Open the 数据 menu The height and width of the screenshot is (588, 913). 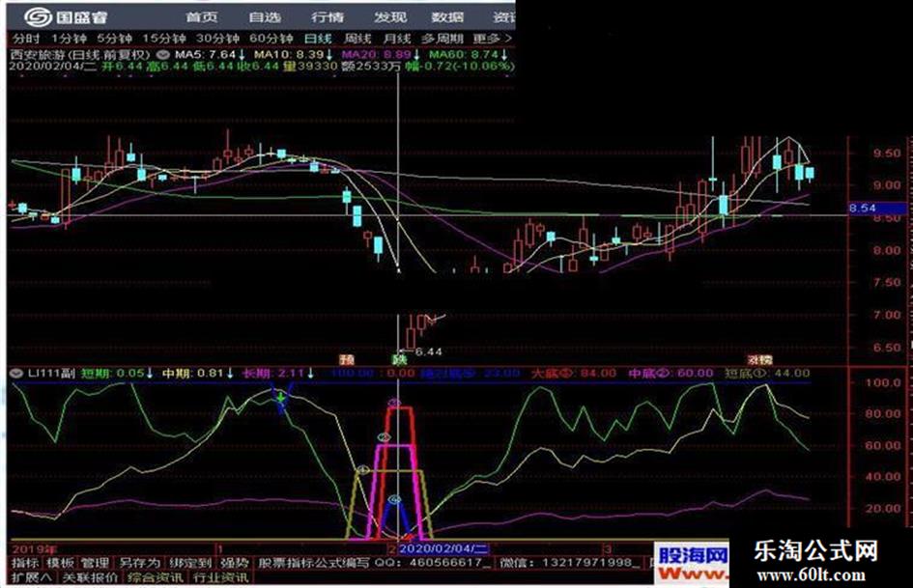coord(447,17)
